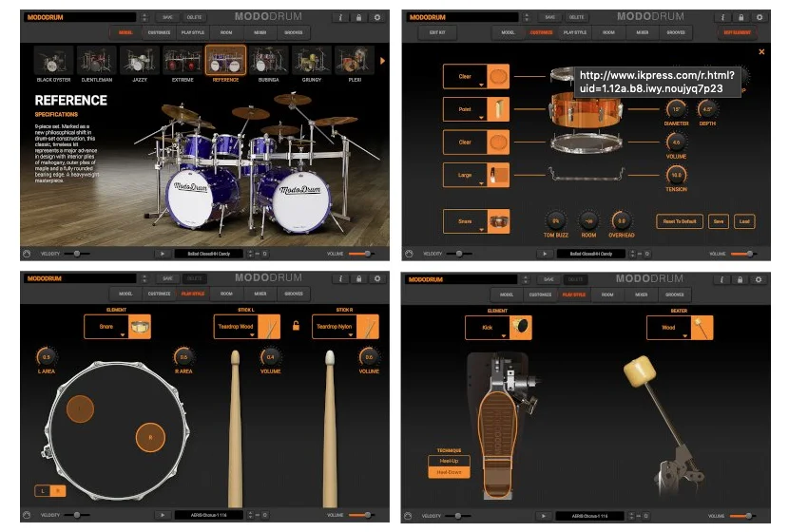
Task: Click the Load button beside Save
Action: pyautogui.click(x=744, y=221)
